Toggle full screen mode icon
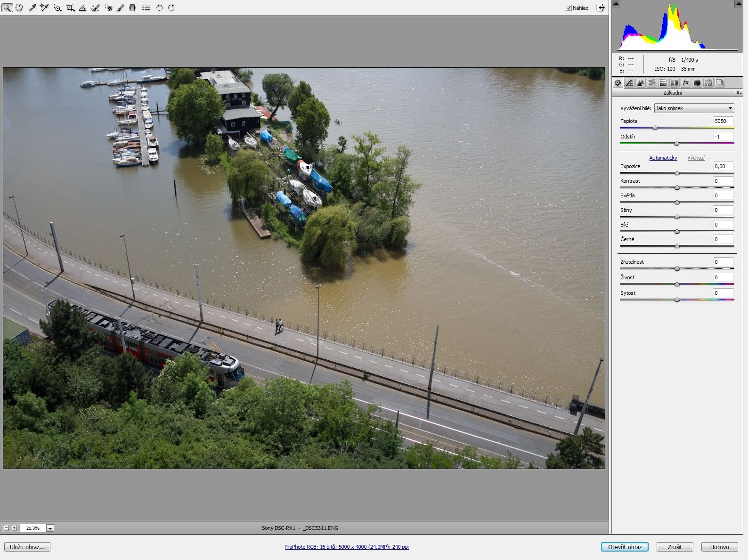Image resolution: width=748 pixels, height=560 pixels. [x=601, y=8]
